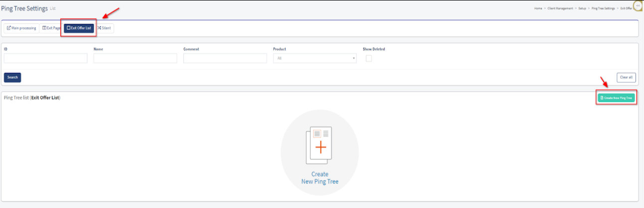The height and width of the screenshot is (208, 644).
Task: Enable the Show Deleted checkbox
Action: 369,58
